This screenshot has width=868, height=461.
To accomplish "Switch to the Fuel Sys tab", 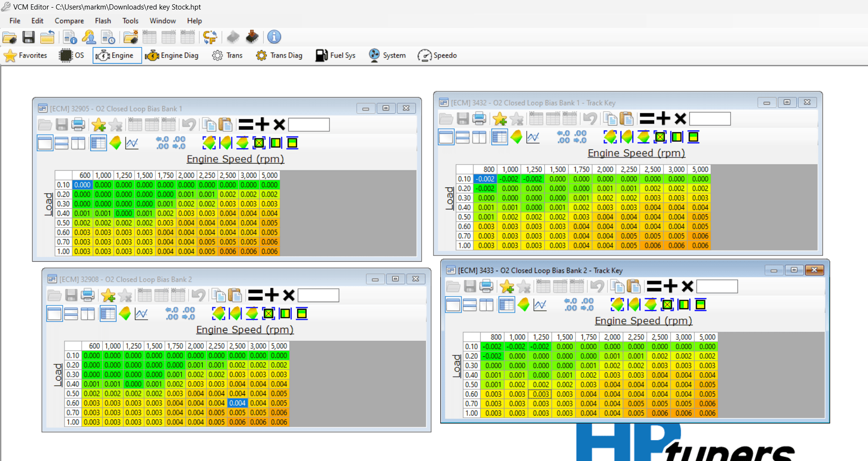I will (x=336, y=56).
